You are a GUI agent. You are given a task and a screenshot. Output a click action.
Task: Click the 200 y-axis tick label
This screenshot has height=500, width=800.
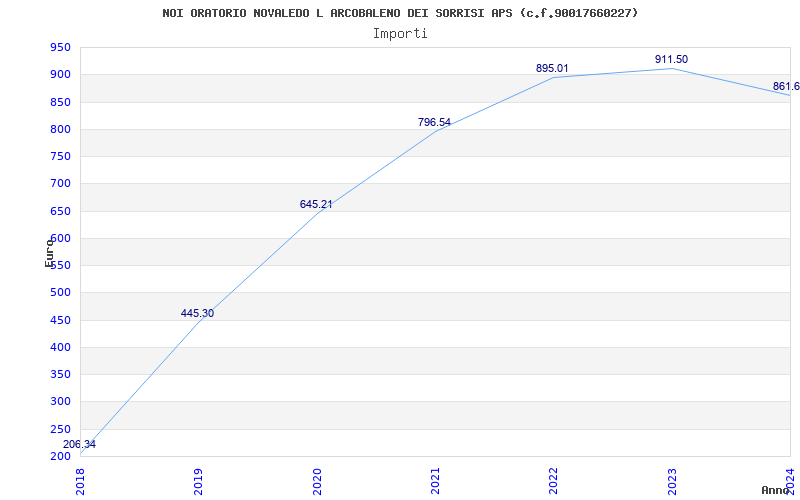(60, 456)
